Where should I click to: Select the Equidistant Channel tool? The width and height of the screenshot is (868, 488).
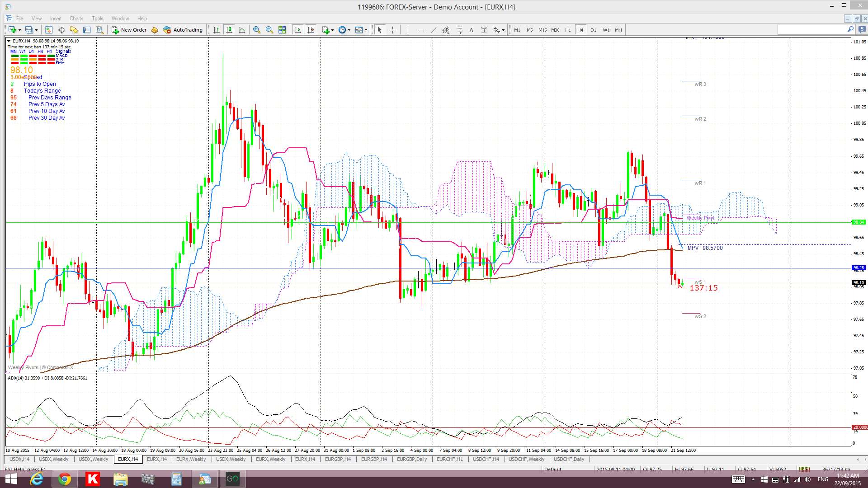click(x=446, y=30)
